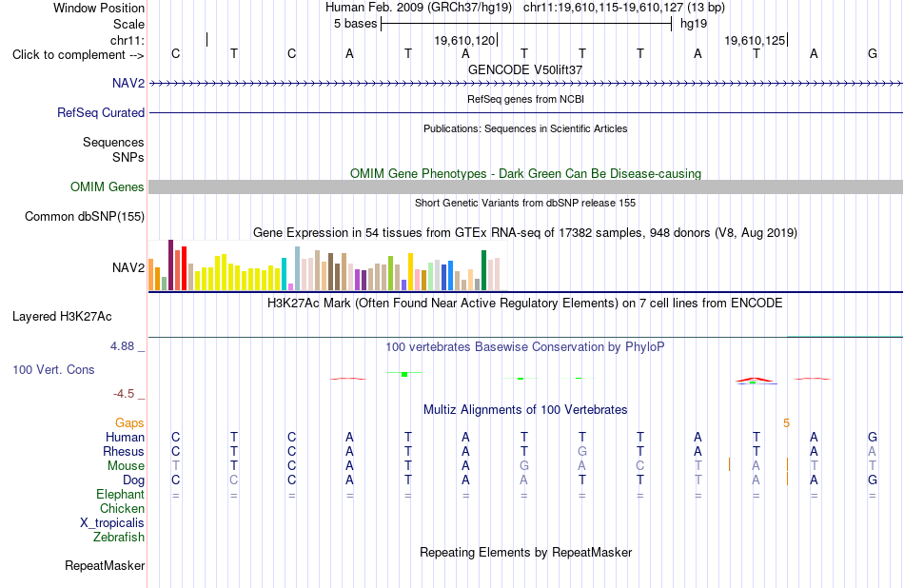Open the "RefSeq genes from NCBI" track title
Image resolution: width=904 pixels, height=588 pixels.
pyautogui.click(x=525, y=99)
